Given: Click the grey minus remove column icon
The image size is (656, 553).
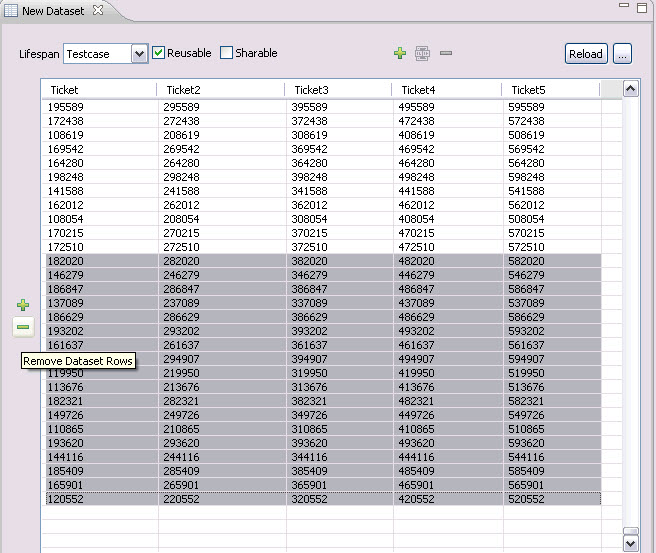Looking at the screenshot, I should [x=446, y=53].
